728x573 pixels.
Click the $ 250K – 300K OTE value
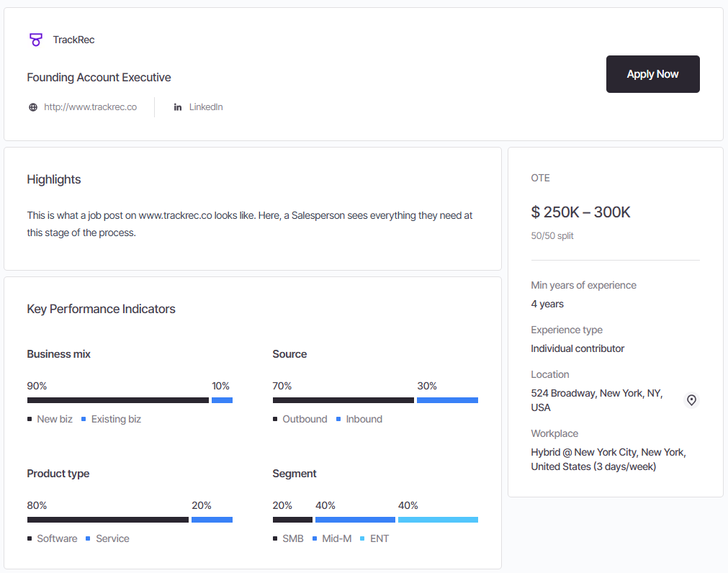coord(580,212)
